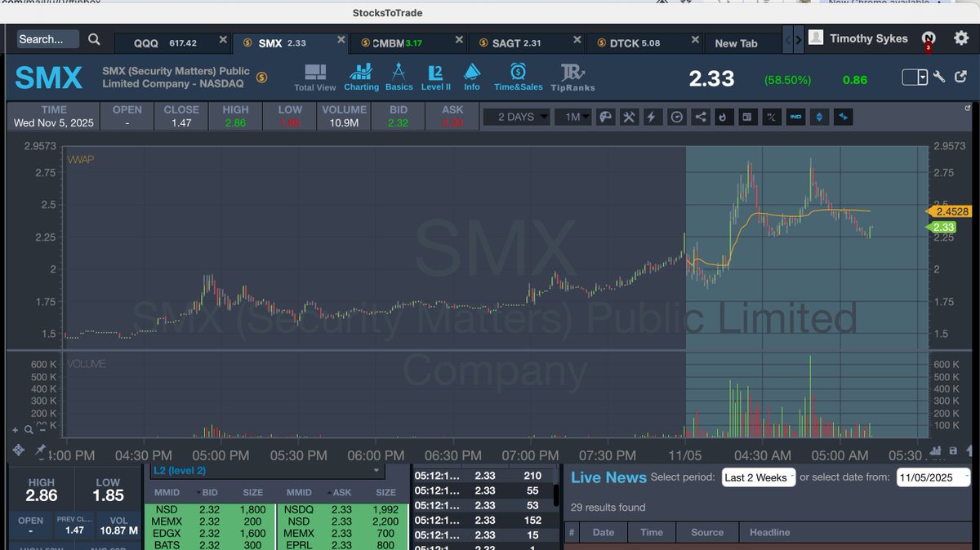
Task: Toggle the IND indicators button
Action: tap(795, 117)
